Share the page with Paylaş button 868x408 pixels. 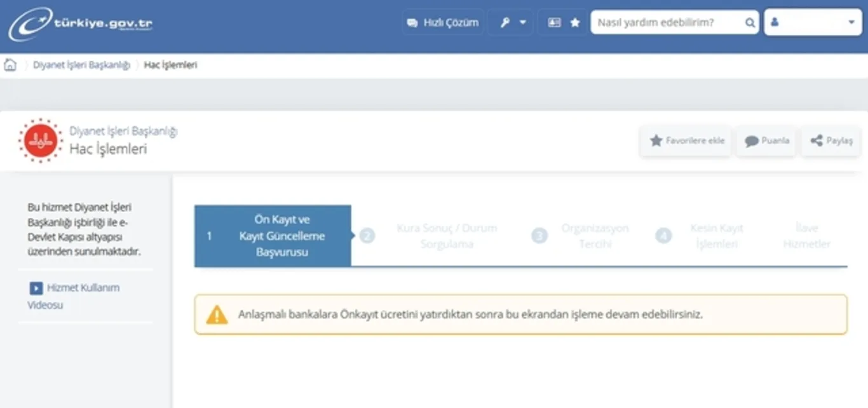tap(831, 141)
